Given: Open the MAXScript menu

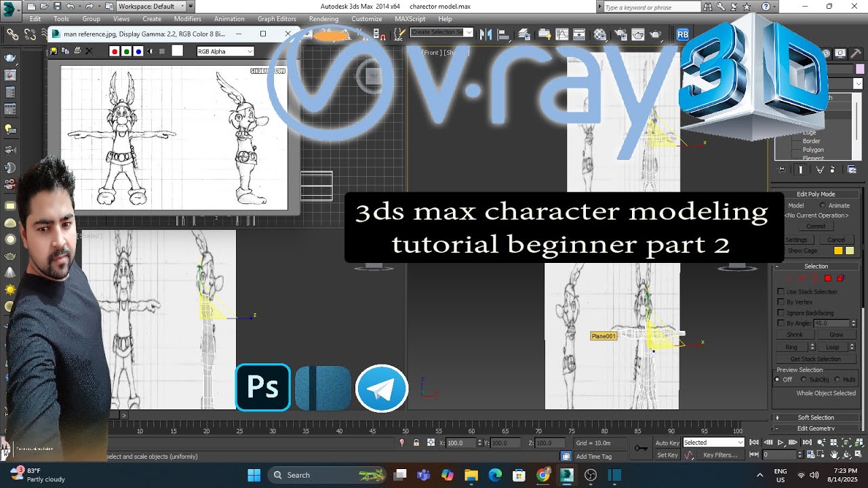Looking at the screenshot, I should pos(410,19).
